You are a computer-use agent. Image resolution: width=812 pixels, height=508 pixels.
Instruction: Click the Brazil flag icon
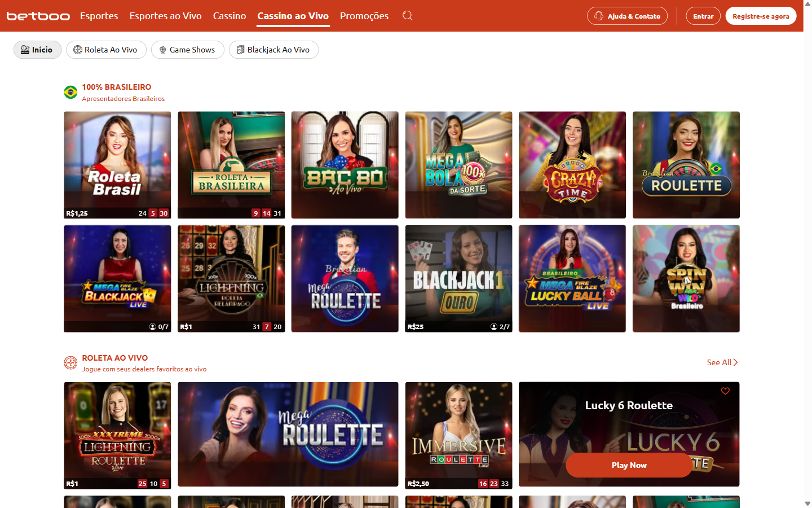[x=70, y=92]
